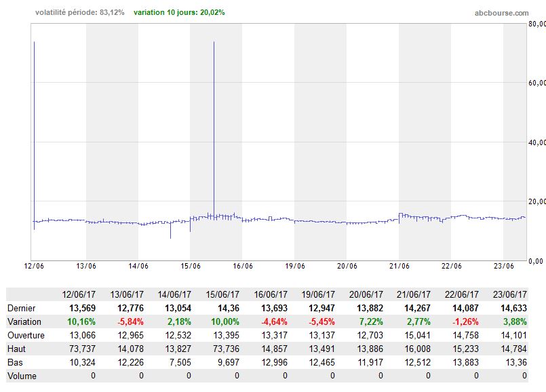This screenshot has height=392, width=546.
Task: Select Dernier value 12,947
Action: (321, 308)
